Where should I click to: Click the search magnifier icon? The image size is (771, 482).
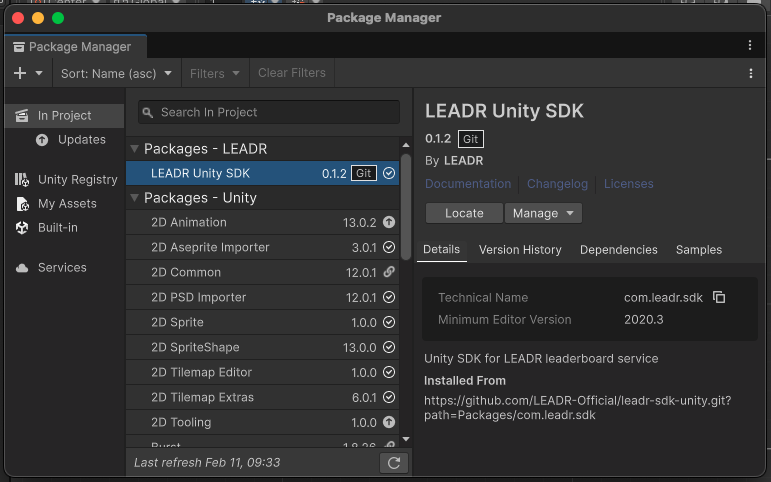[x=148, y=113]
